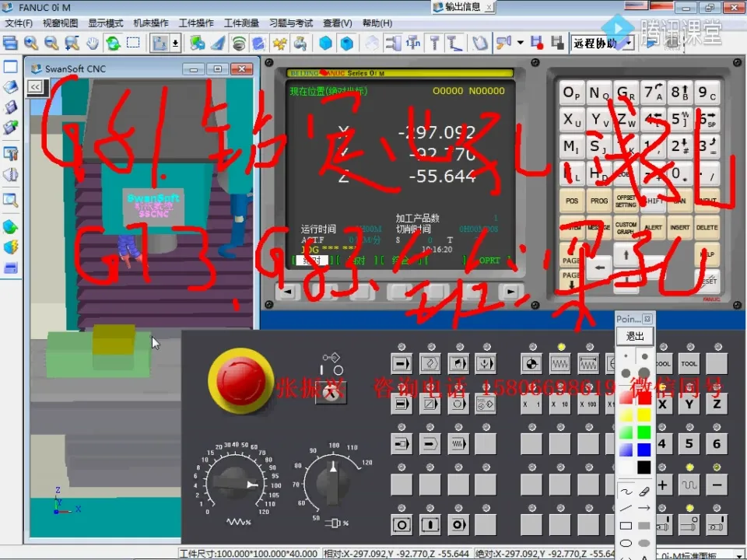Toggle the COOL coolant button
Image resolution: width=747 pixels, height=560 pixels.
click(663, 363)
